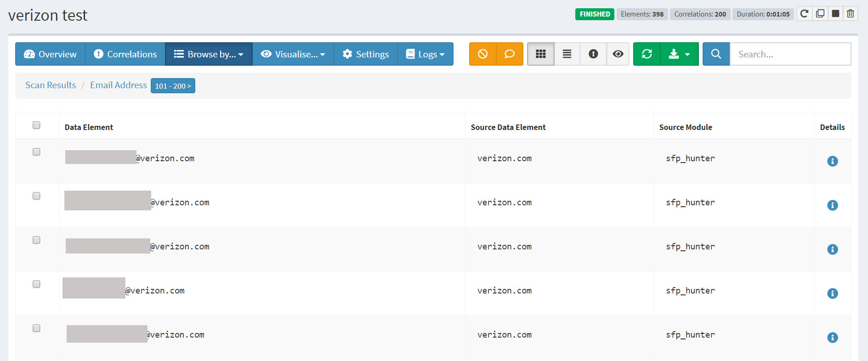
Task: Open the green download export dropdown
Action: 680,54
